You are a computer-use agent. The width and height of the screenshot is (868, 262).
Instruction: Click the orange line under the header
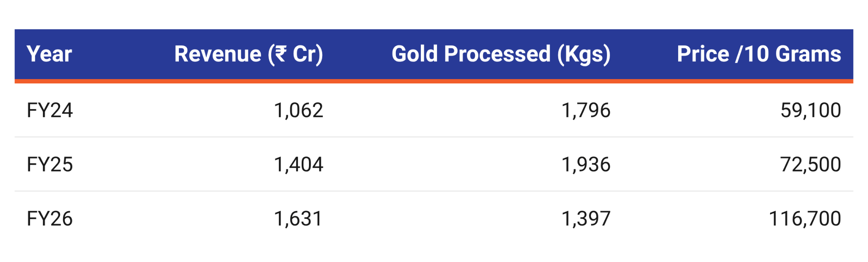434,81
